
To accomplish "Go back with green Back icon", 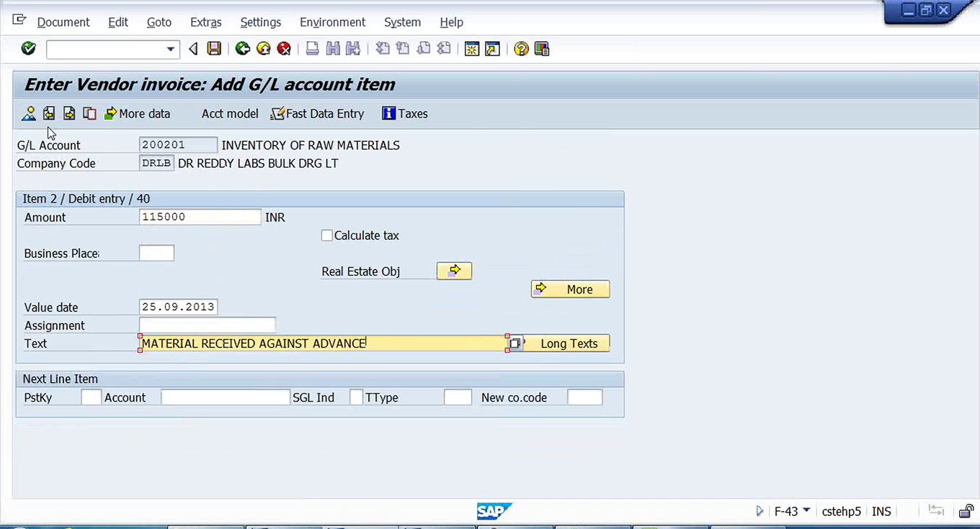I will click(243, 48).
